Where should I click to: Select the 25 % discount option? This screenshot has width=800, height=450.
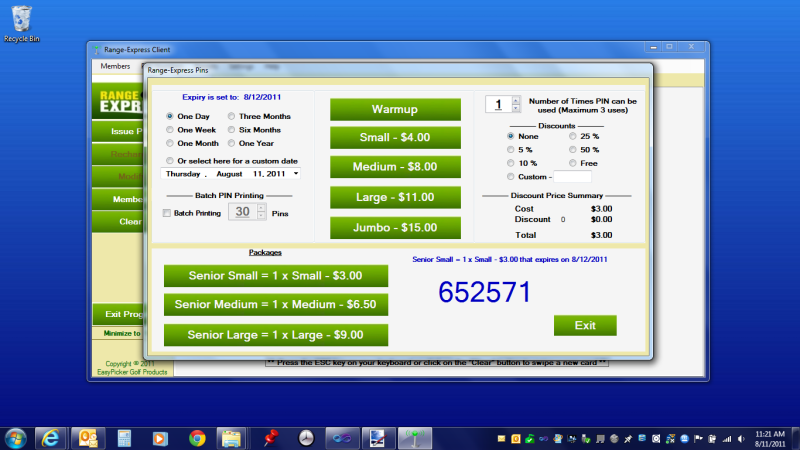click(573, 136)
